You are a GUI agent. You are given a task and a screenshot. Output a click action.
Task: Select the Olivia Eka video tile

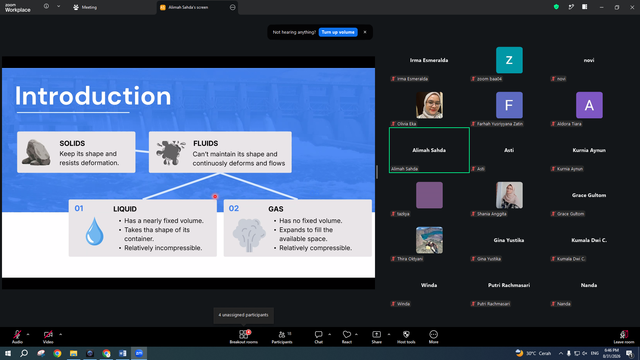429,105
